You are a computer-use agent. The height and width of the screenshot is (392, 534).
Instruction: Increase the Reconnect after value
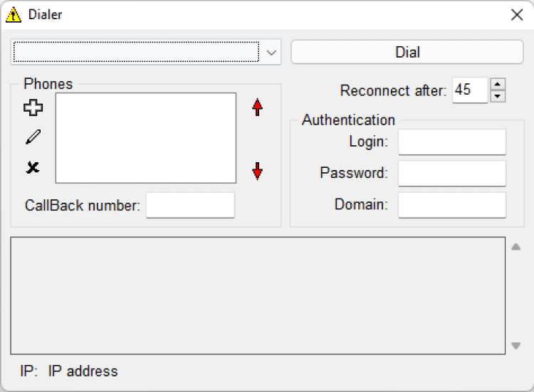(x=498, y=84)
